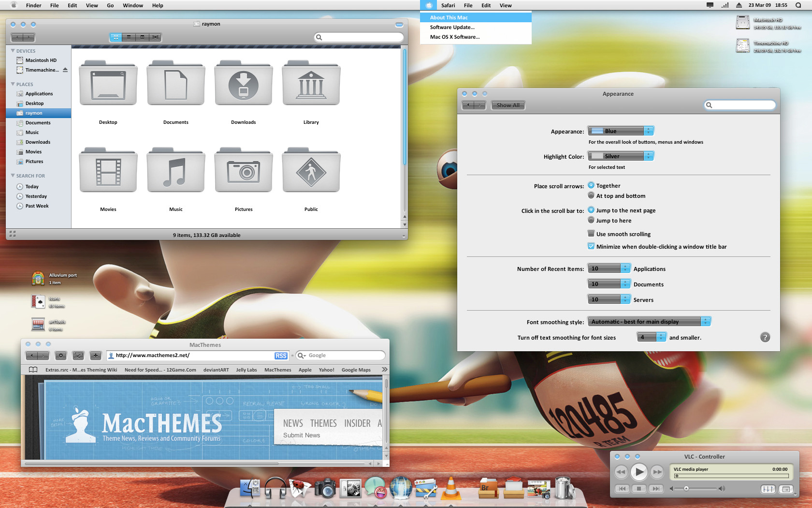Open Font smoothing style dropdown
Viewport: 812px width, 508px height.
pos(649,322)
